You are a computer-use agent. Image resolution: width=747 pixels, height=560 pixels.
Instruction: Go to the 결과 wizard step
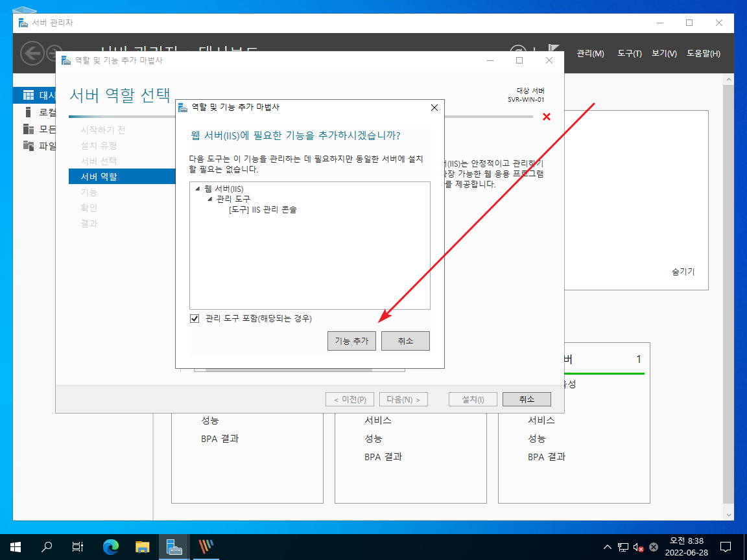89,224
